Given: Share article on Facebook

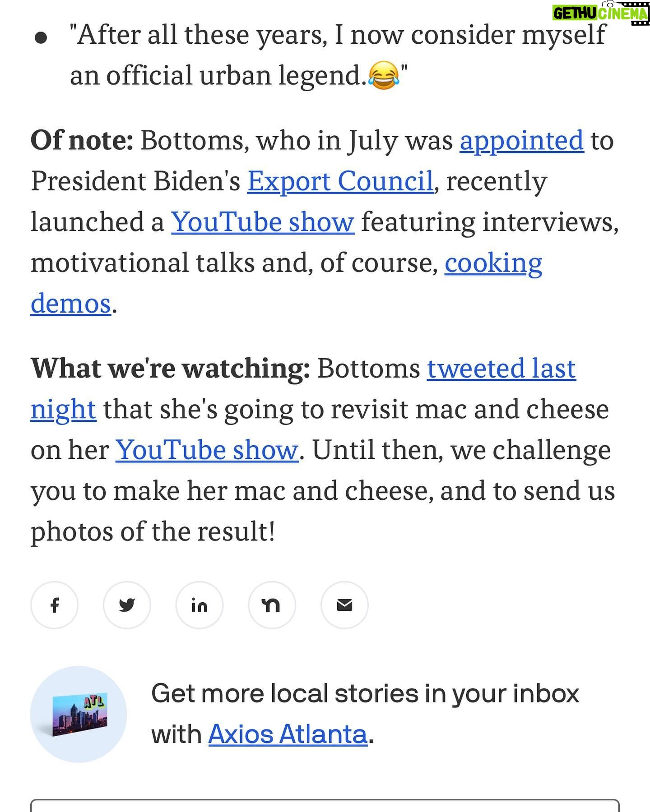Looking at the screenshot, I should pyautogui.click(x=54, y=605).
